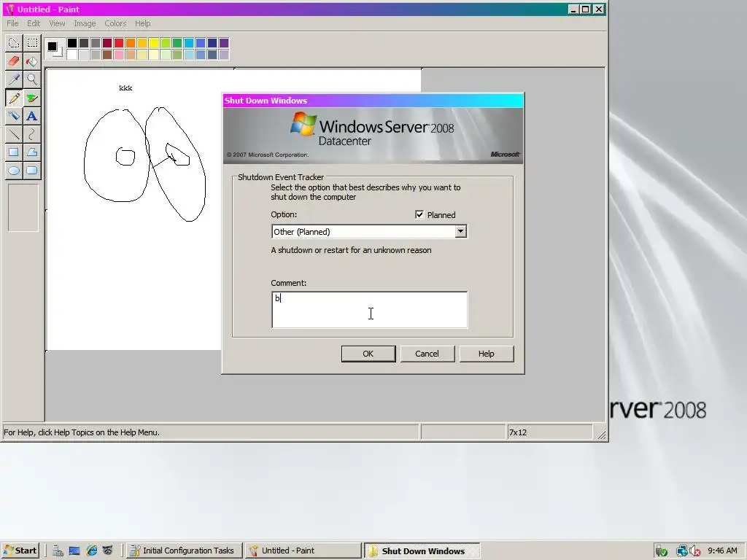Select the Rectangle shape tool
747x560 pixels.
[14, 152]
